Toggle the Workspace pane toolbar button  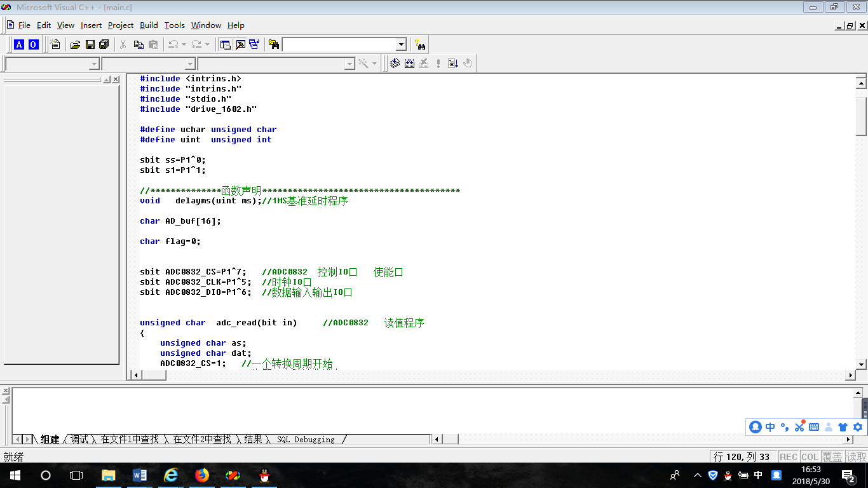pos(225,44)
